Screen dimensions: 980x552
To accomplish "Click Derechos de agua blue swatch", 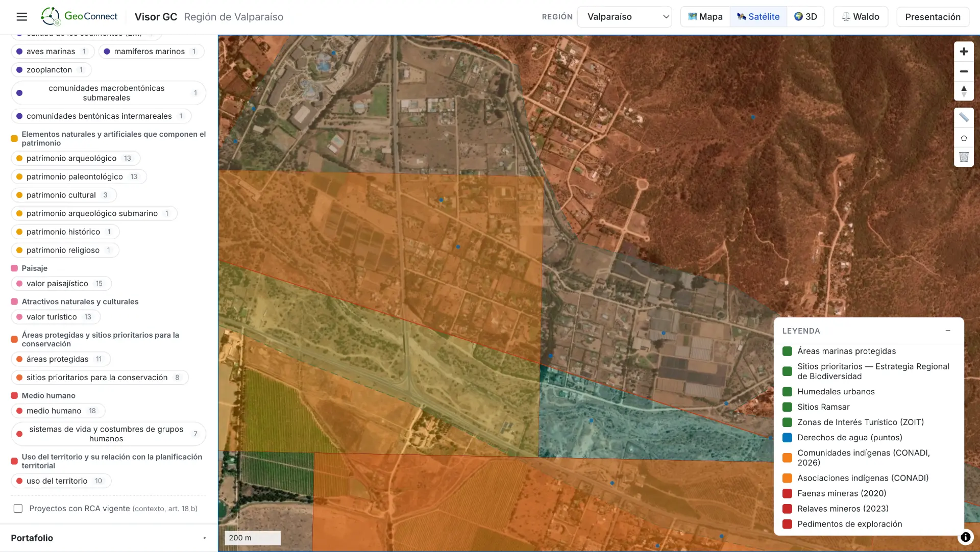I will tap(787, 438).
